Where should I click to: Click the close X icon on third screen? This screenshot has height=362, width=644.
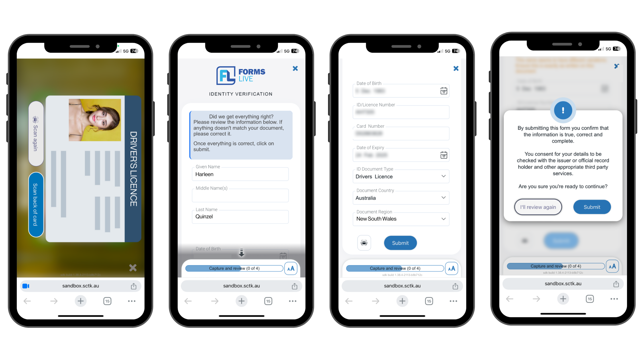455,69
